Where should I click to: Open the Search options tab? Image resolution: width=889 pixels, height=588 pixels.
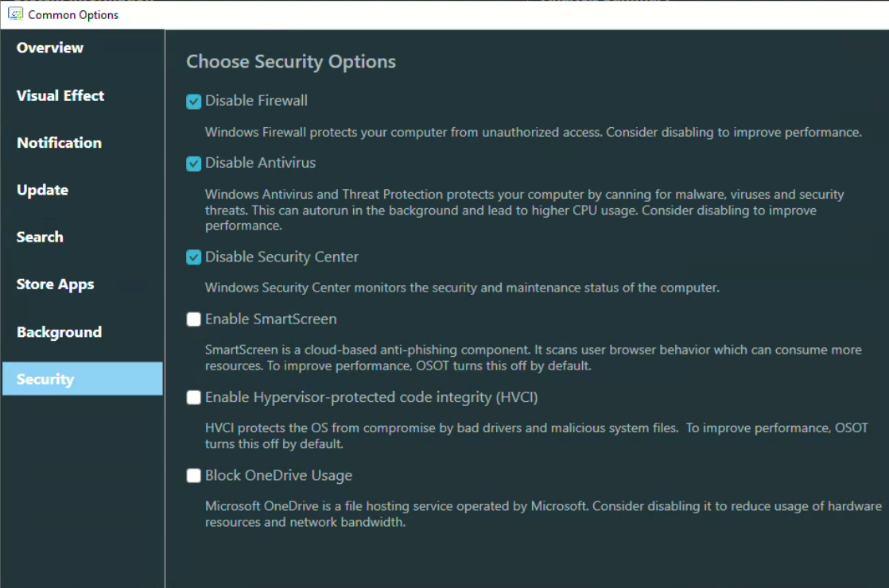40,237
